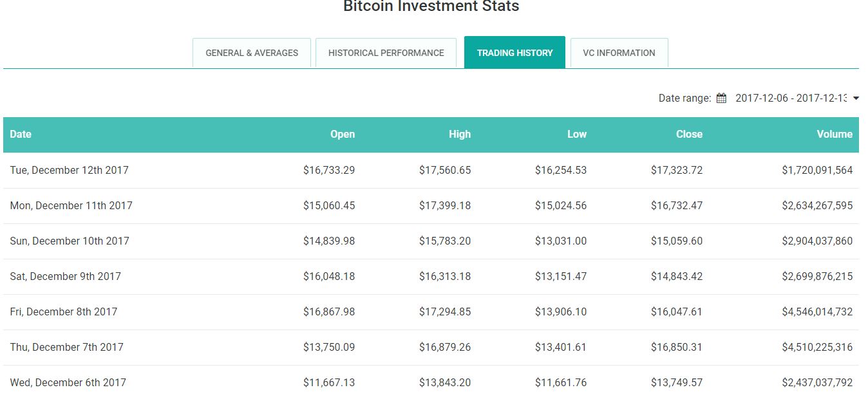Click the calendar icon beside Date range
Screen dimensions: 868x419
pos(721,98)
